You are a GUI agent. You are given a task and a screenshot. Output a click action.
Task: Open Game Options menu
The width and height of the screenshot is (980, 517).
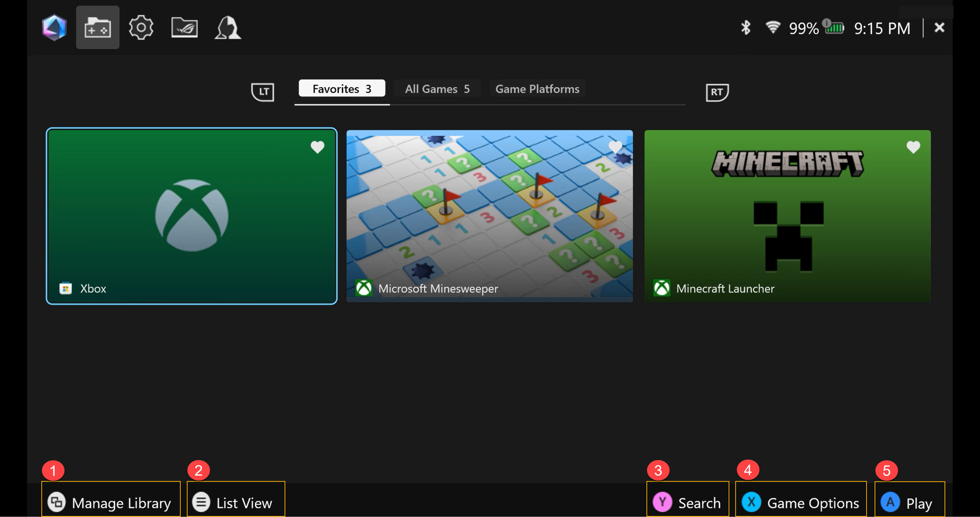point(801,502)
